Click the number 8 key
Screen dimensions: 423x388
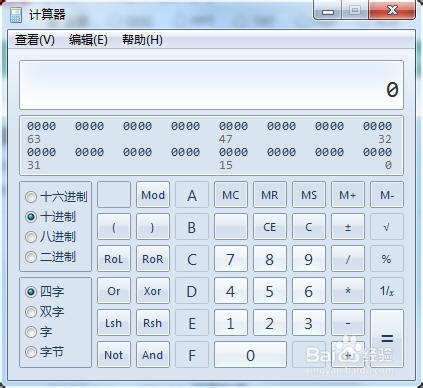tap(270, 259)
